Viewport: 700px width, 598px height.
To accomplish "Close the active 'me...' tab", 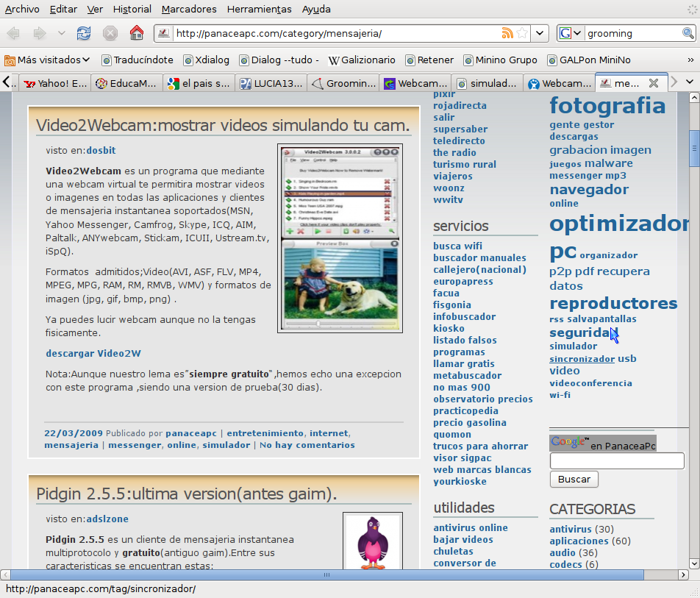I will click(654, 83).
